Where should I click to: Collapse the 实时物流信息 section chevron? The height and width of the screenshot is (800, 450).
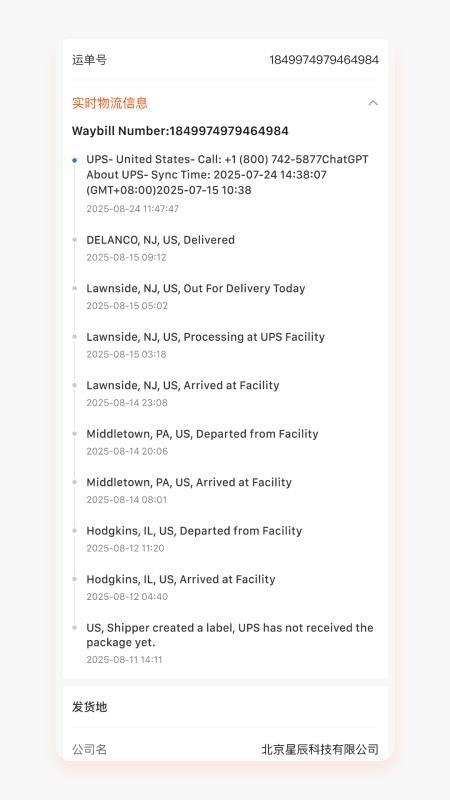(373, 103)
